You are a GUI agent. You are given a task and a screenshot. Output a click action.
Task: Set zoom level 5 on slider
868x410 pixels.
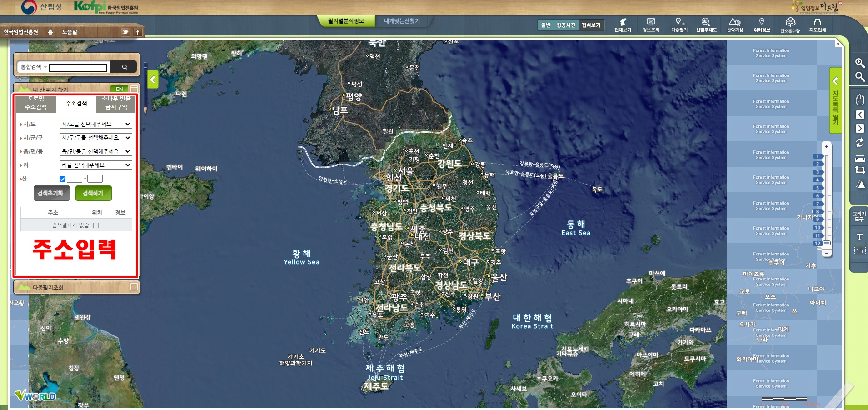818,188
